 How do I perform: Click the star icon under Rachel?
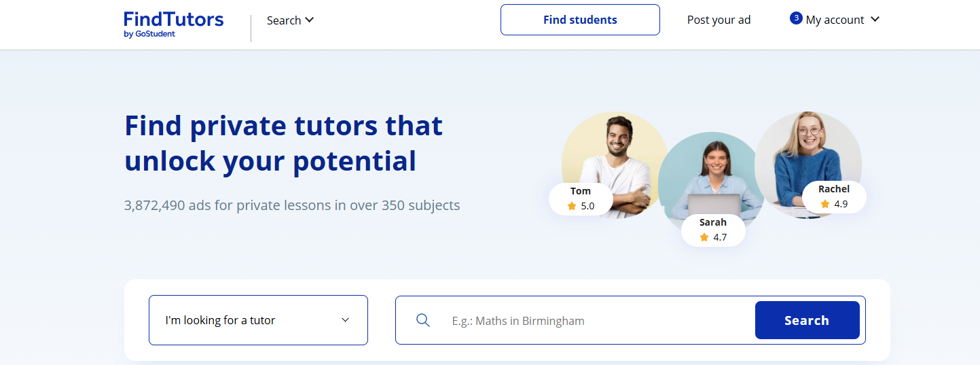[x=825, y=204]
